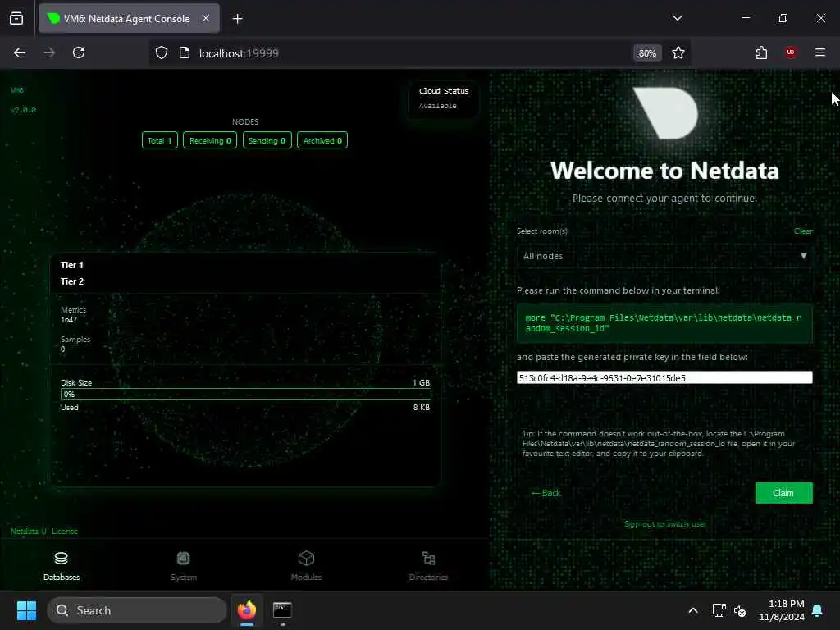This screenshot has height=630, width=840.
Task: Click the Cloud Status Available panel
Action: pyautogui.click(x=443, y=98)
